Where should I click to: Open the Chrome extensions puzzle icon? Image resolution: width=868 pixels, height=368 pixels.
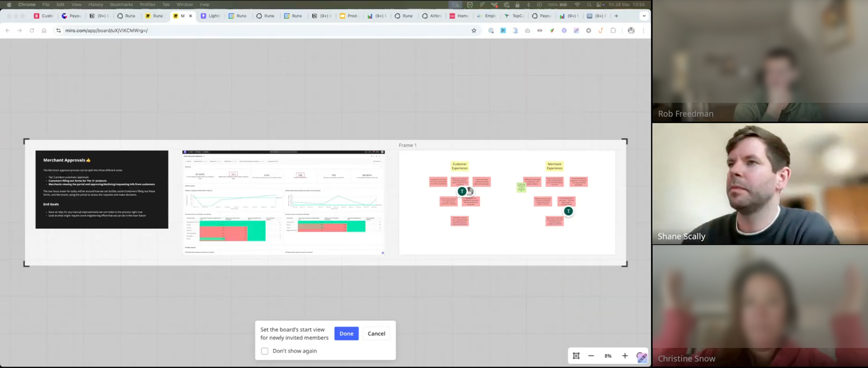[613, 31]
